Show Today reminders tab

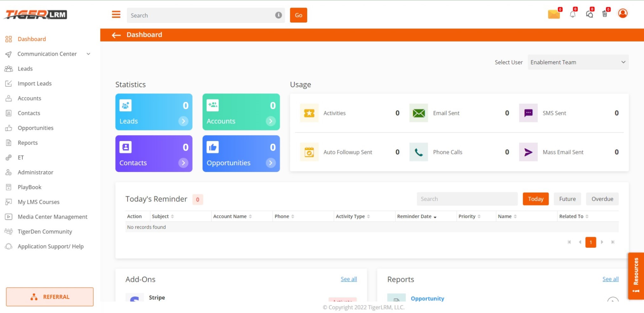536,199
